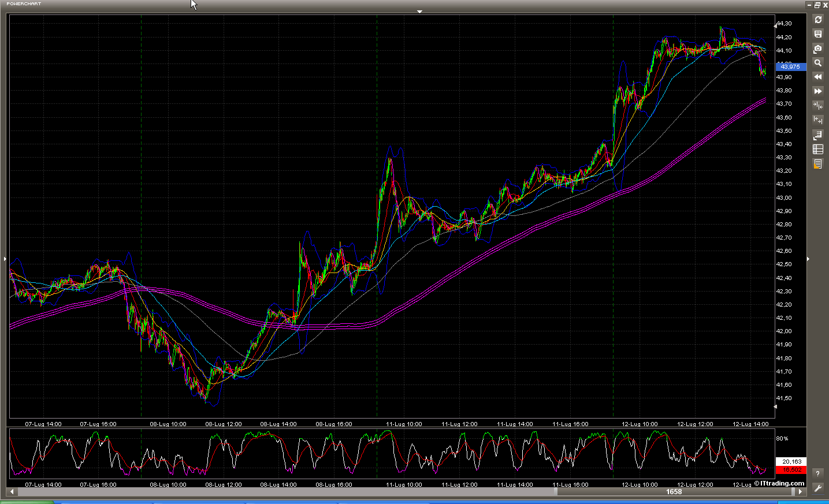
Task: Open the magnifier search tool
Action: (818, 63)
